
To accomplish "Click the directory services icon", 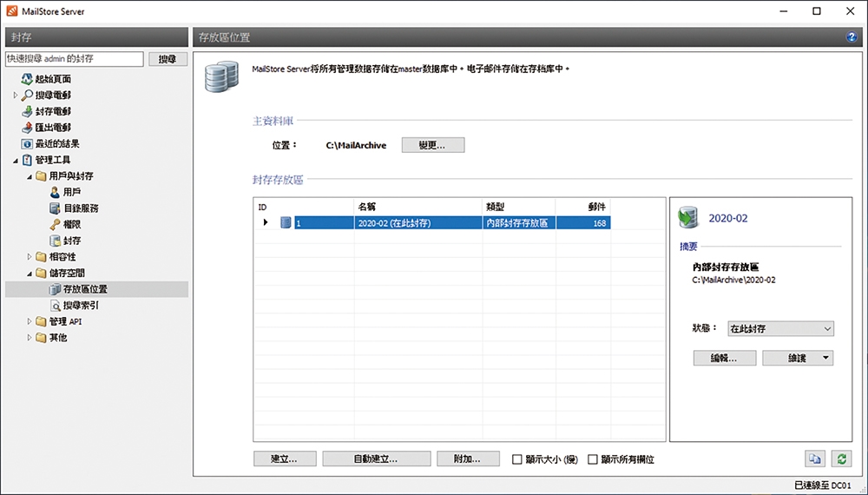I will pos(55,208).
